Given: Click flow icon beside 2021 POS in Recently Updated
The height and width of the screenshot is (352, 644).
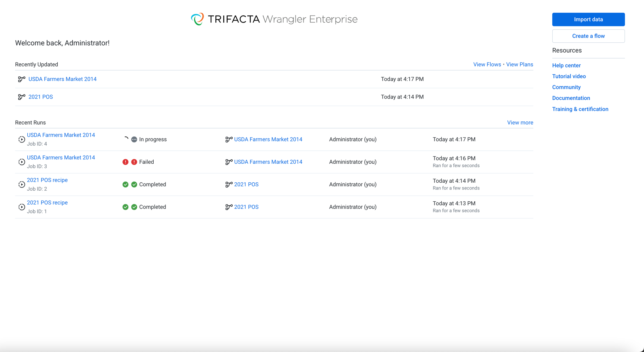Looking at the screenshot, I should 22,97.
